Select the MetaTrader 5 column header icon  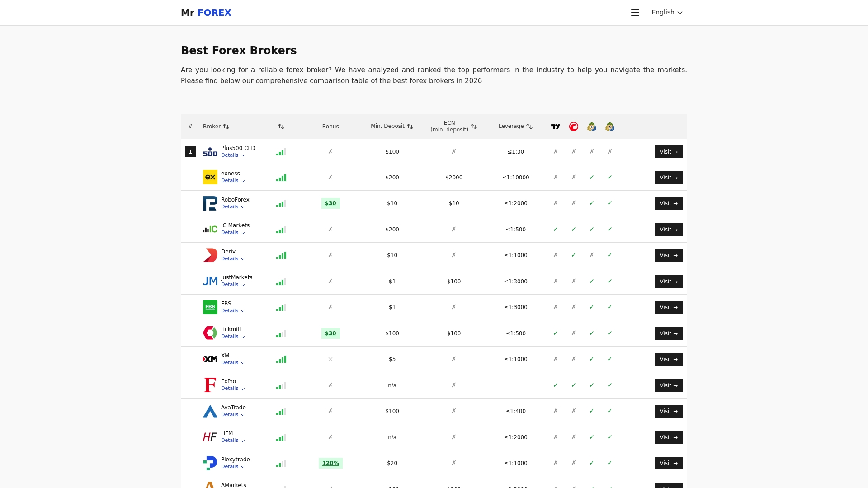pos(609,127)
